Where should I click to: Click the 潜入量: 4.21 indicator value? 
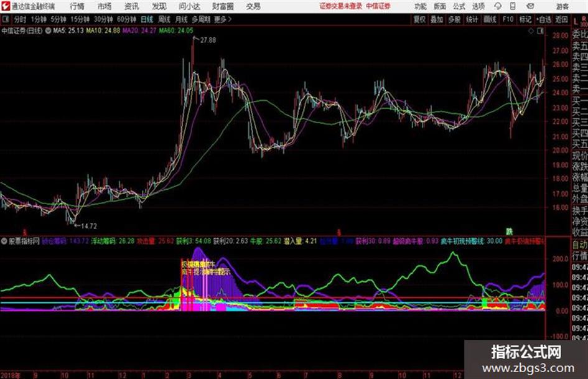tap(301, 241)
